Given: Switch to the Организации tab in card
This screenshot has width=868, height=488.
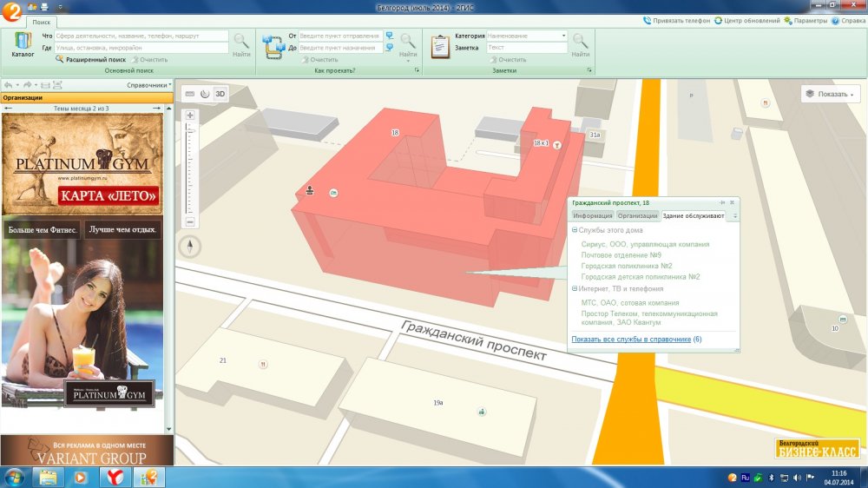Looking at the screenshot, I should coord(637,215).
